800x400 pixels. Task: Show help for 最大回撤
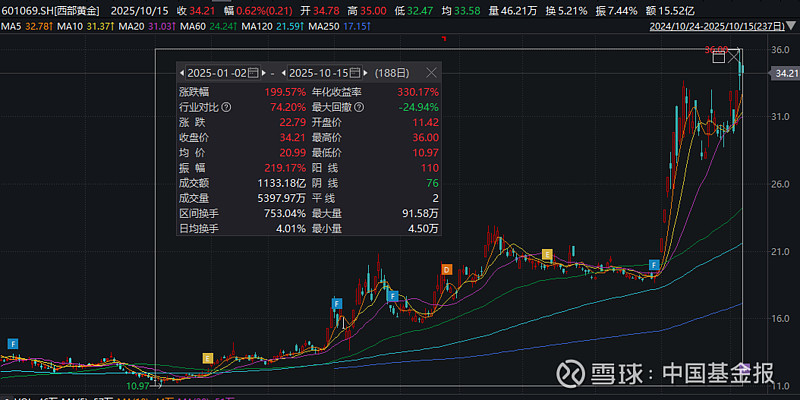point(359,108)
